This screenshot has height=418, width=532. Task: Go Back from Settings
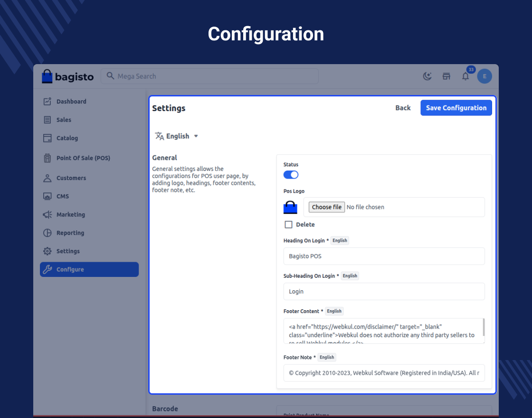point(403,108)
